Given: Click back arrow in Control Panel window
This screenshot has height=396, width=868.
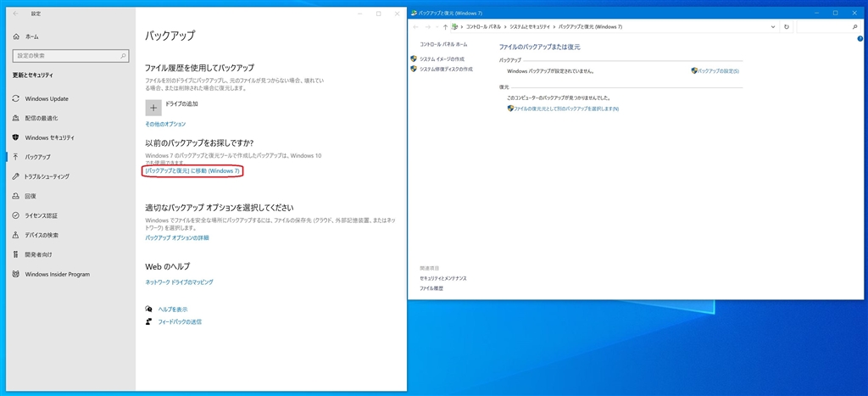Looking at the screenshot, I should click(x=416, y=26).
